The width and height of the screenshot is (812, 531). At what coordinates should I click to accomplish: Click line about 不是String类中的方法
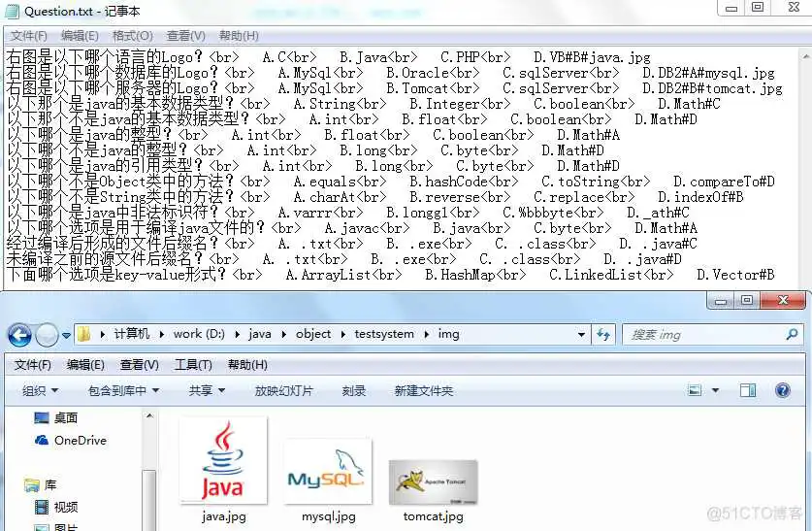point(374,197)
